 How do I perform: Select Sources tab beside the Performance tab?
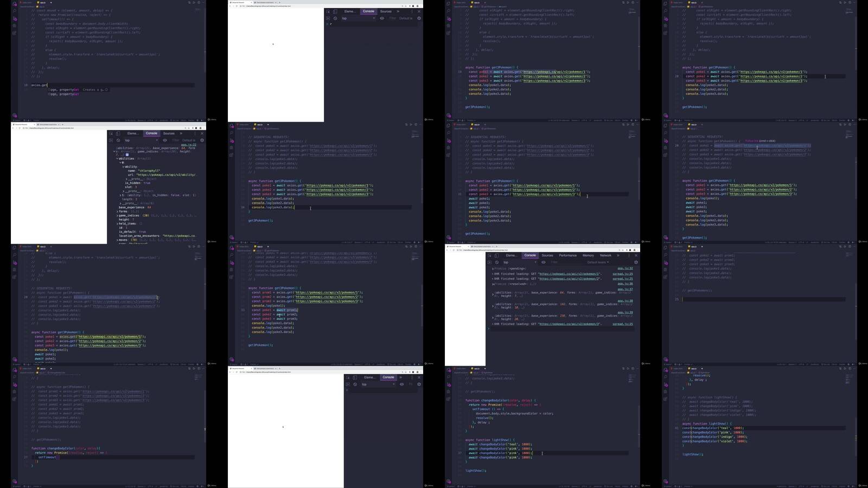coord(547,255)
